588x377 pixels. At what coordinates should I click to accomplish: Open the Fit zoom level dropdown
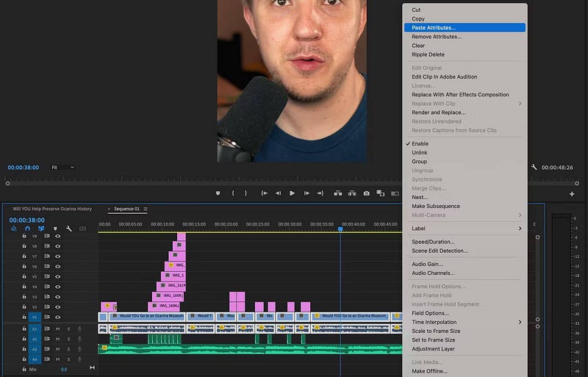[62, 168]
